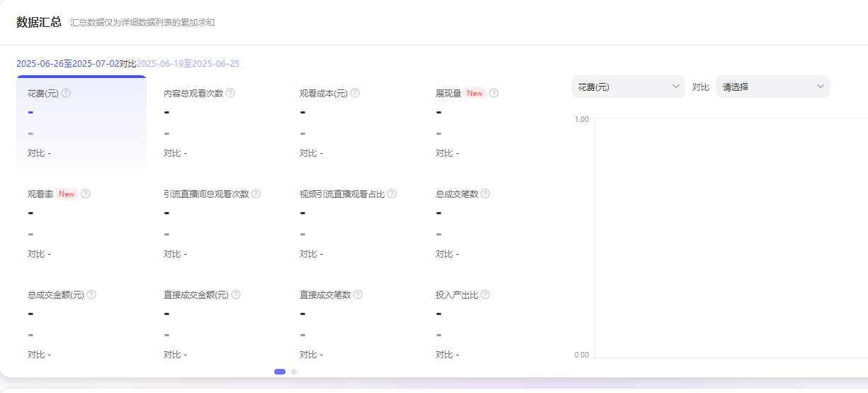
Task: Switch to second page via gray pagination dot
Action: [x=294, y=372]
